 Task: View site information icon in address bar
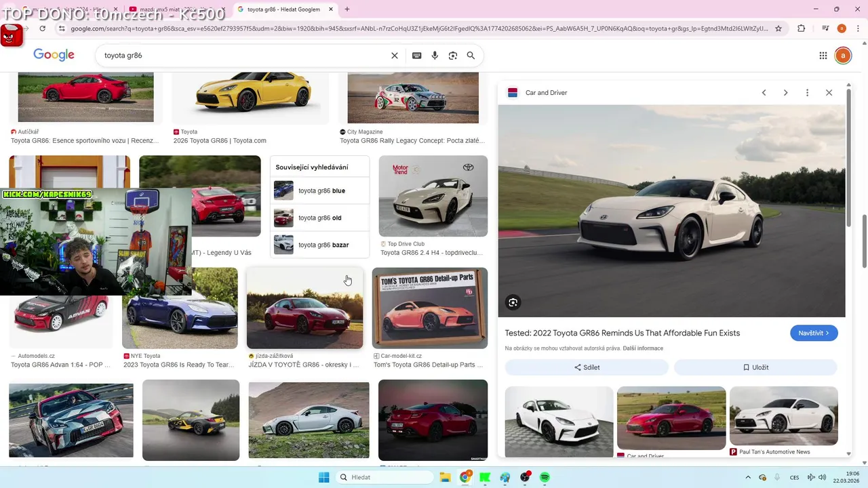pos(62,28)
